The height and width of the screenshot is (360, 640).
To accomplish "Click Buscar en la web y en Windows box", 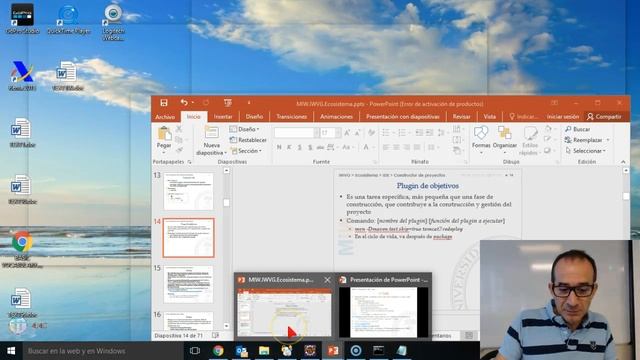I will pos(102,351).
